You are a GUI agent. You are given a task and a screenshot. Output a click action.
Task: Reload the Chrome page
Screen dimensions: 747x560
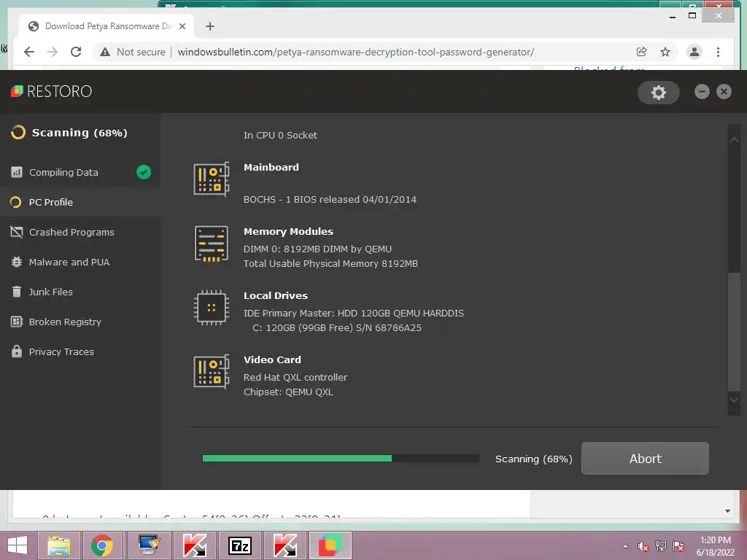coord(76,52)
